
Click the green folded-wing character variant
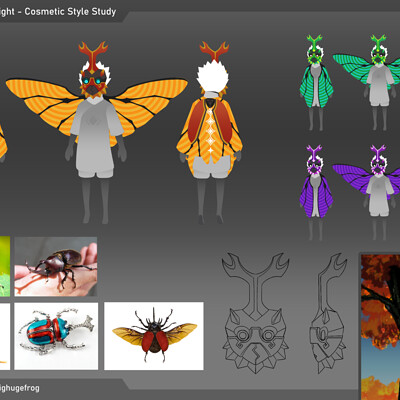[316, 83]
